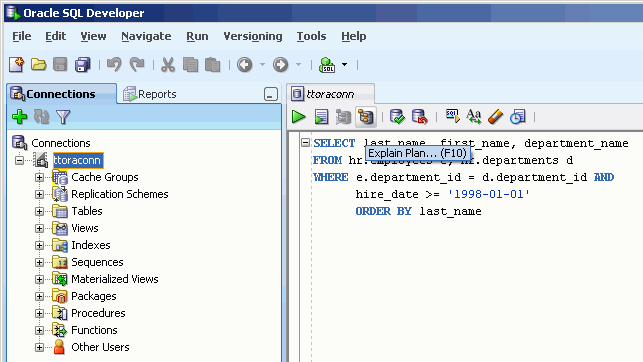Expand the Views node
The height and width of the screenshot is (362, 643).
(39, 228)
